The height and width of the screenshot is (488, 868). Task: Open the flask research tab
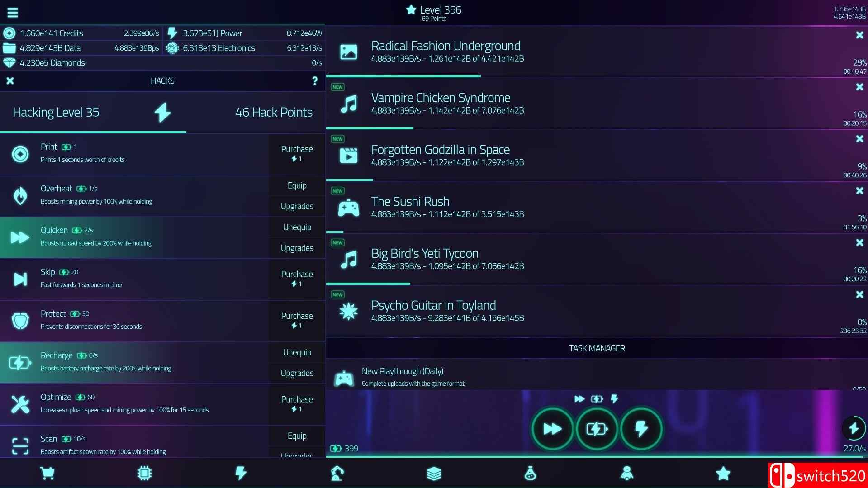pos(530,473)
